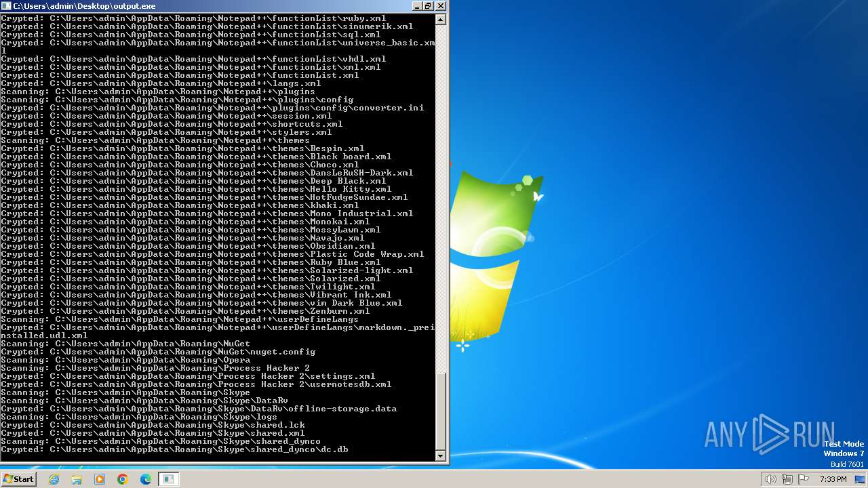Viewport: 868px width, 488px height.
Task: Open the Windows Start menu
Action: 18,479
